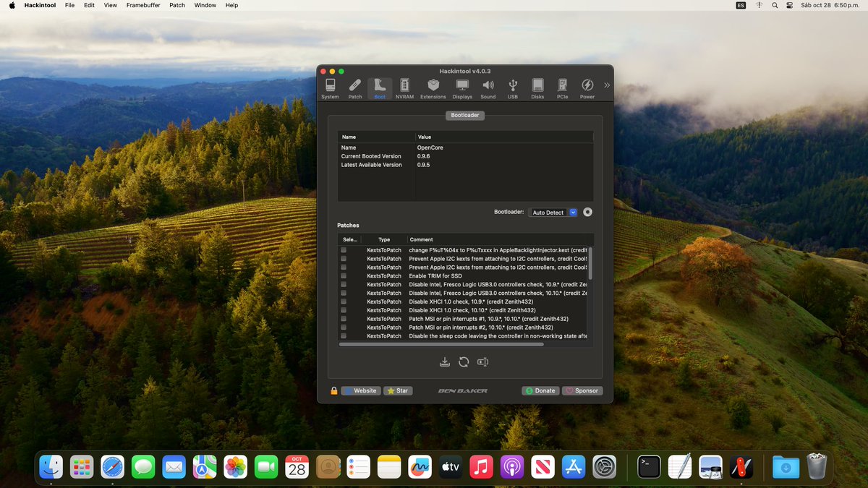Open the System tab in Hackintool

pos(330,87)
